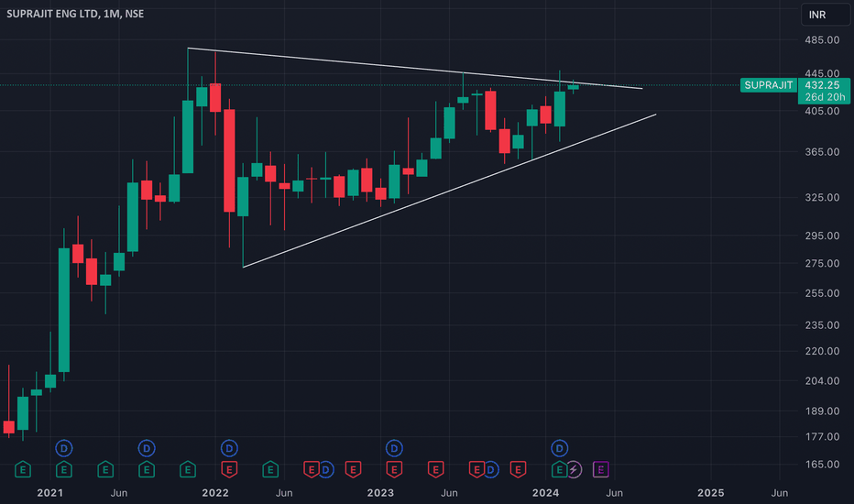Open the dividend D marker above 2022

(229, 448)
